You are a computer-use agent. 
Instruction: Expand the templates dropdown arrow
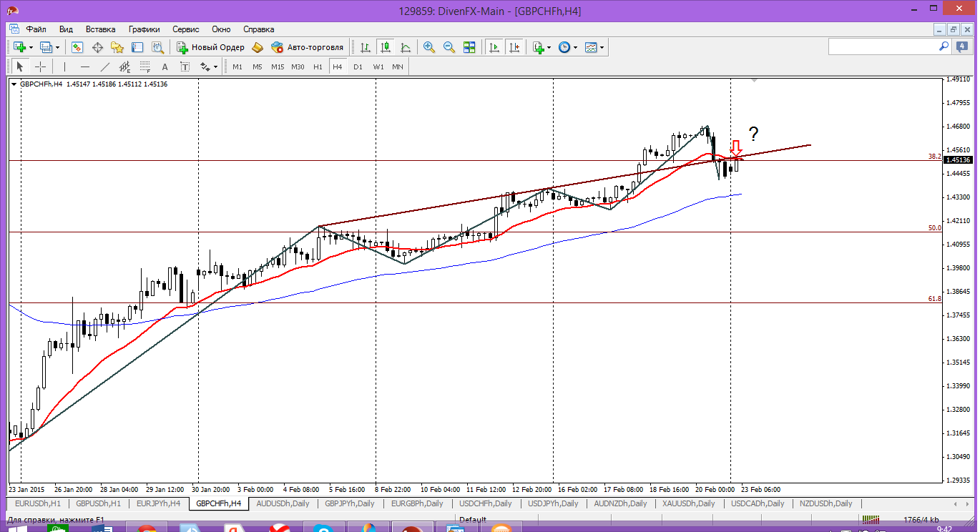coord(602,47)
